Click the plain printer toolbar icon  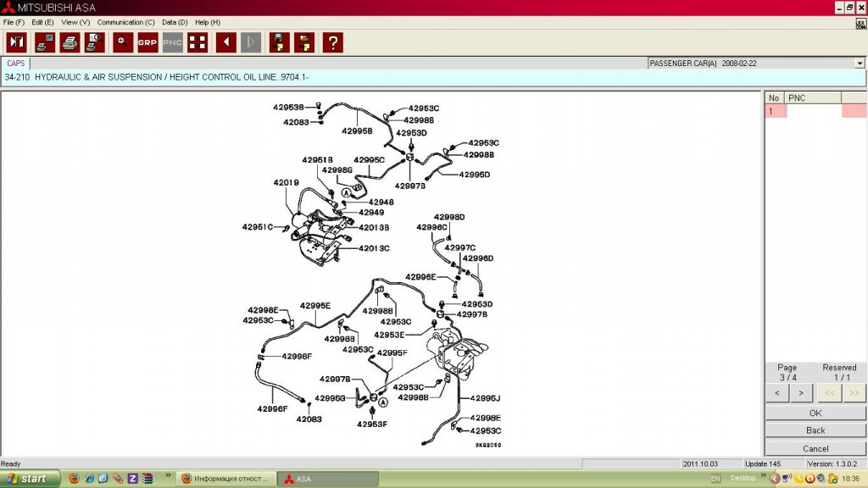coord(70,42)
